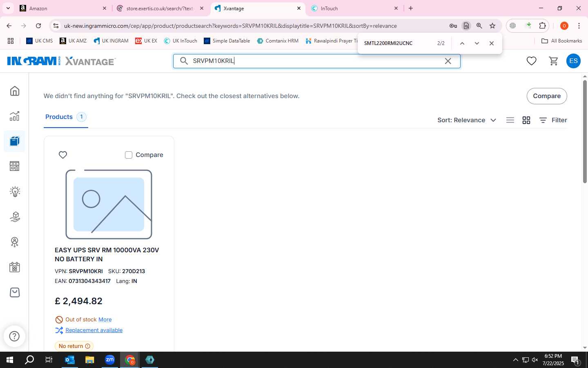
Task: Open the Simple DataTable bookmark
Action: coord(227,41)
